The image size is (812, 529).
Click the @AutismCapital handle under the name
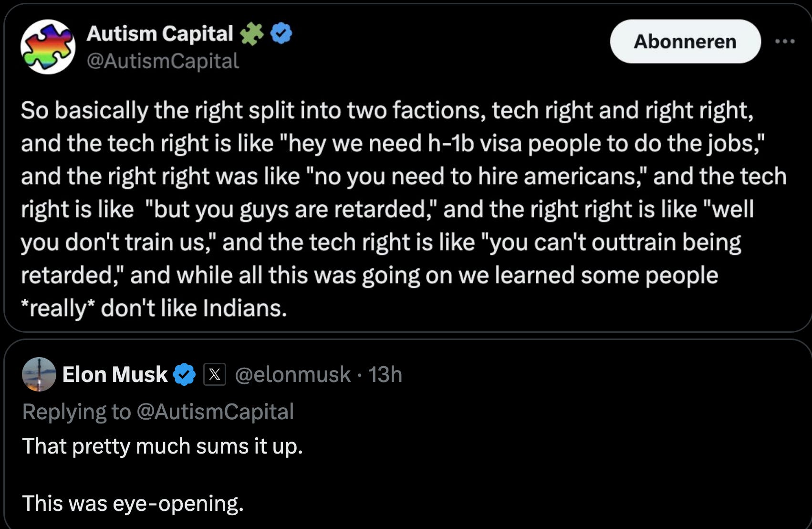(163, 61)
